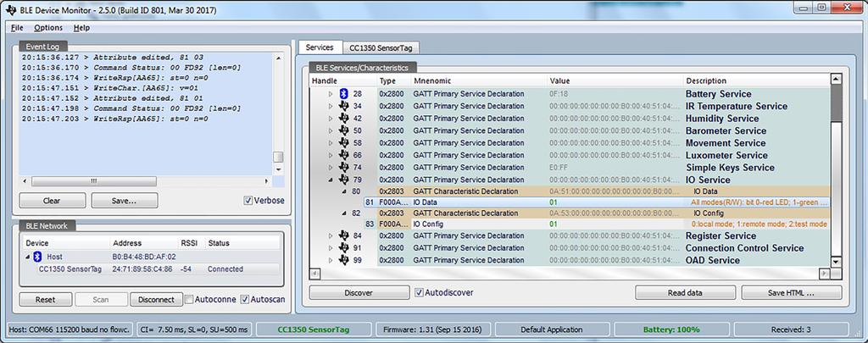Viewport: 868px width, 343px height.
Task: Click the Disconnect button
Action: click(x=156, y=299)
